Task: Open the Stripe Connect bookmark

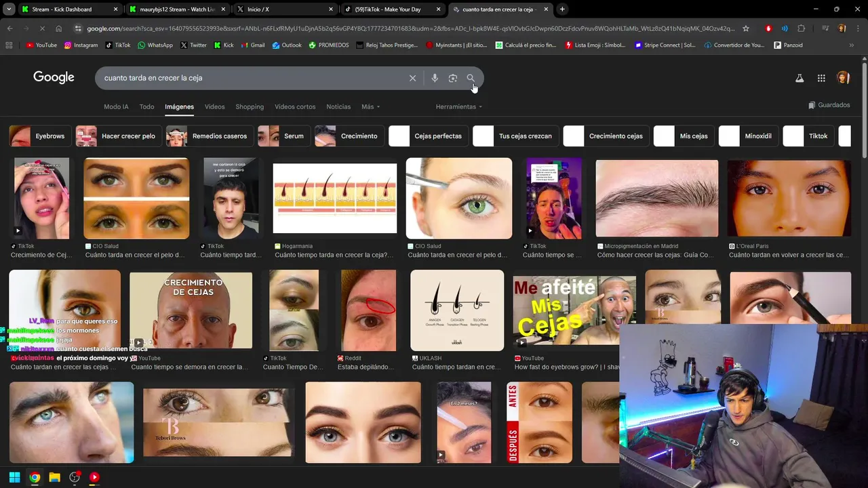Action: (x=665, y=45)
